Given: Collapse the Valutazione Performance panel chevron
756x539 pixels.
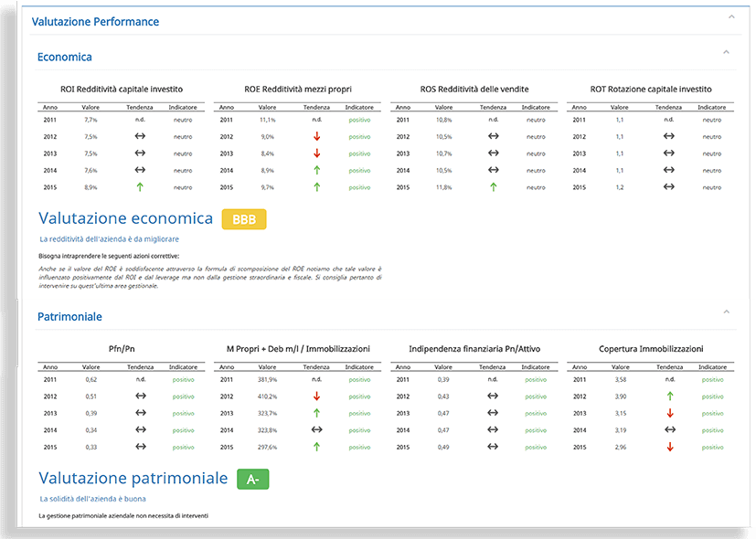Looking at the screenshot, I should click(731, 16).
